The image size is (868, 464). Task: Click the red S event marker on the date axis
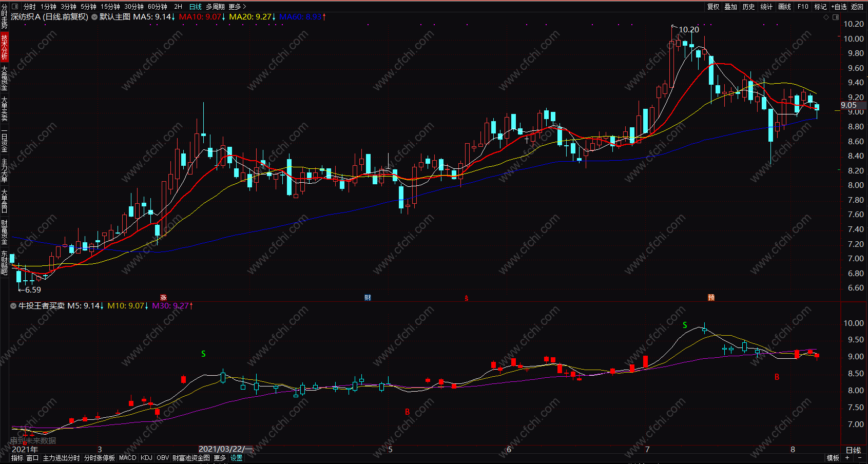[466, 298]
